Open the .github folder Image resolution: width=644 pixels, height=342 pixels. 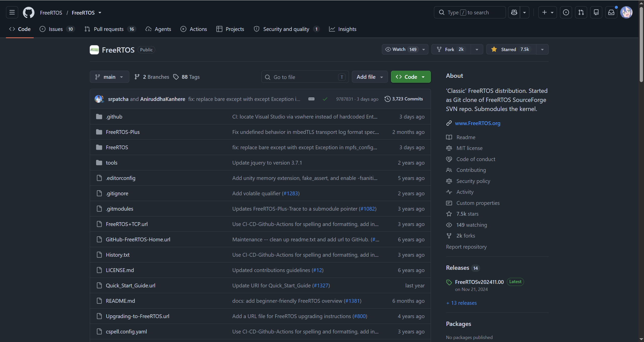click(114, 117)
